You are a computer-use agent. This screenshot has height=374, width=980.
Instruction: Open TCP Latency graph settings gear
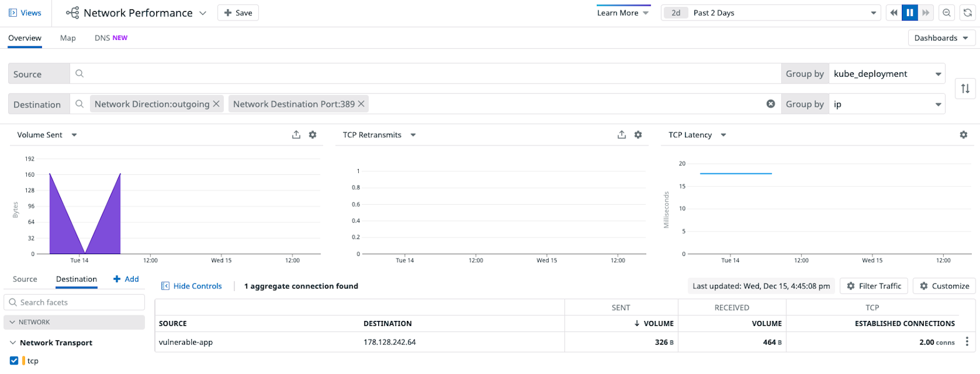[x=963, y=135]
